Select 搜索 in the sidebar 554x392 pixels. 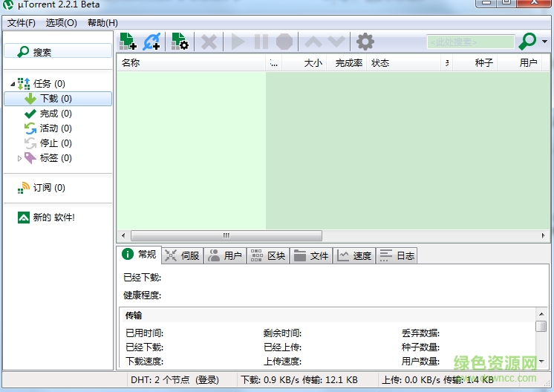58,51
